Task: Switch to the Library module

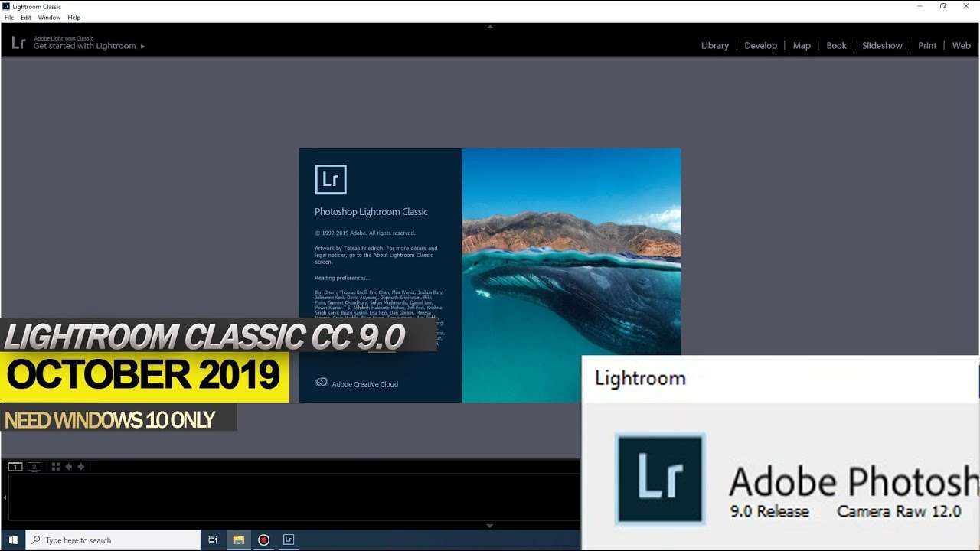Action: (715, 45)
